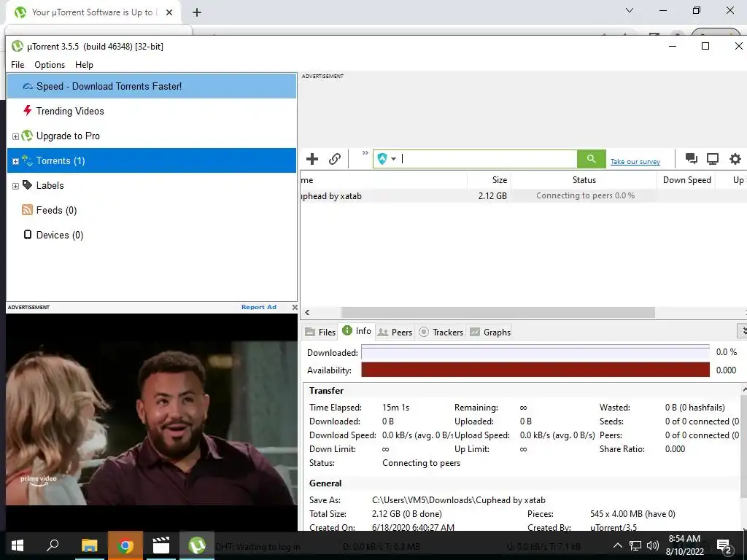This screenshot has height=560, width=747.
Task: Switch to Chrome in taskbar
Action: (125, 545)
